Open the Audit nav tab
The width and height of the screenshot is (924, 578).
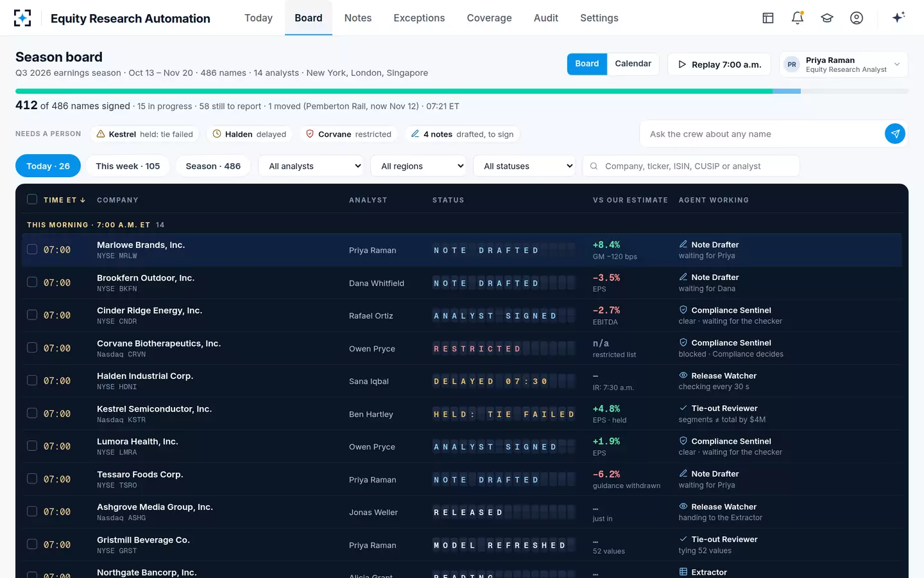point(546,18)
